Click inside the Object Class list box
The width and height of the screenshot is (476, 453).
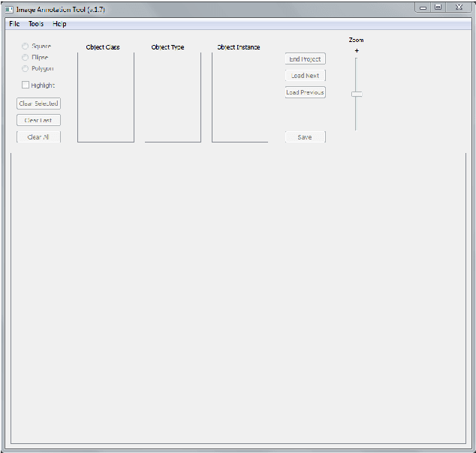tap(106, 97)
